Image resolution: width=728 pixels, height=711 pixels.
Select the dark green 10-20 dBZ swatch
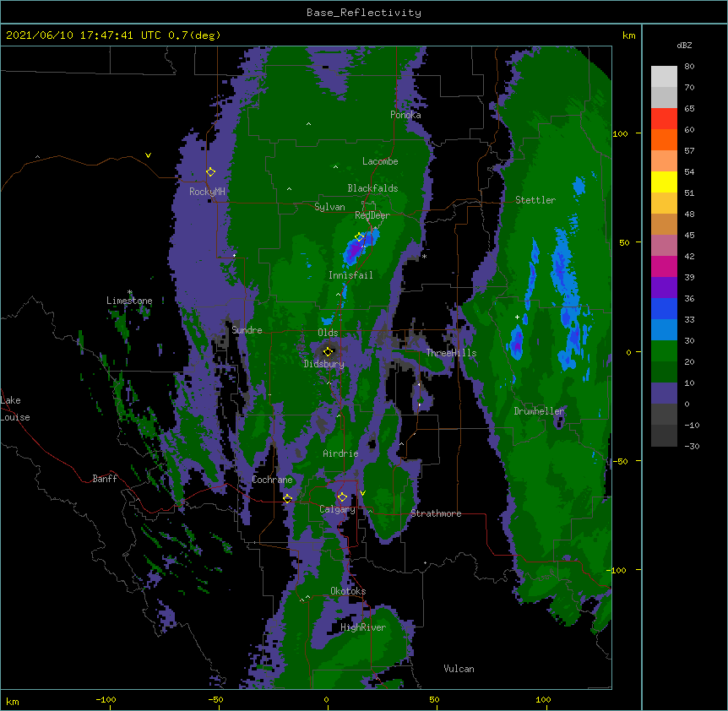[x=664, y=372]
